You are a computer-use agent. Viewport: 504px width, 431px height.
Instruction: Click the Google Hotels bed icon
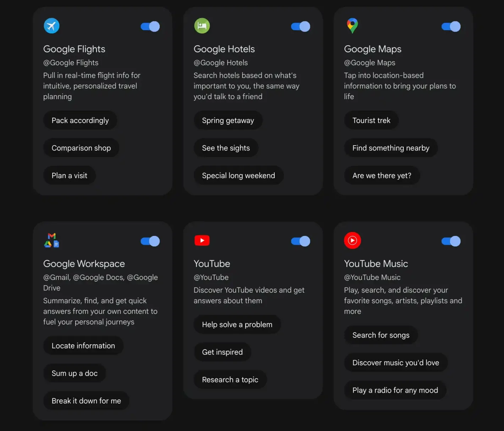202,26
